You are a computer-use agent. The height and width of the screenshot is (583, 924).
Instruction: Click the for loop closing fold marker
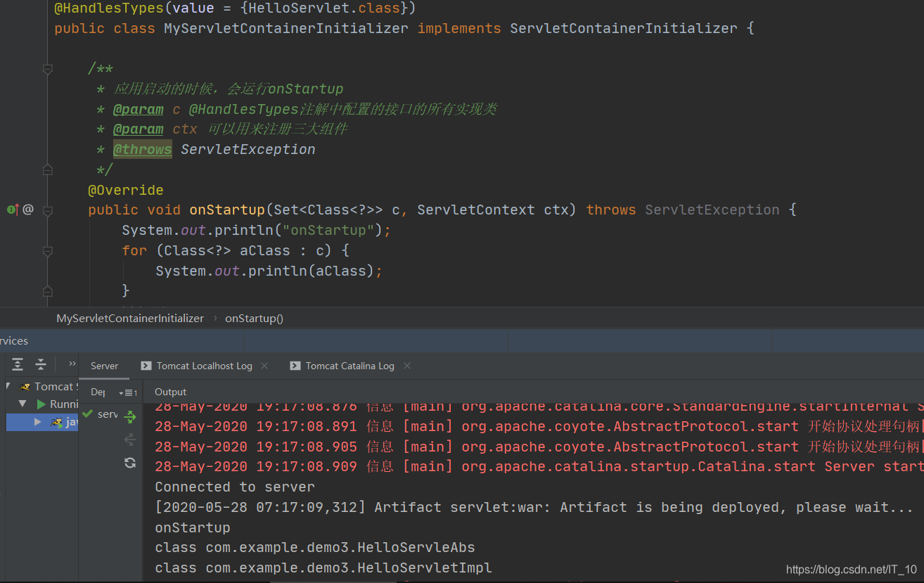tap(47, 290)
